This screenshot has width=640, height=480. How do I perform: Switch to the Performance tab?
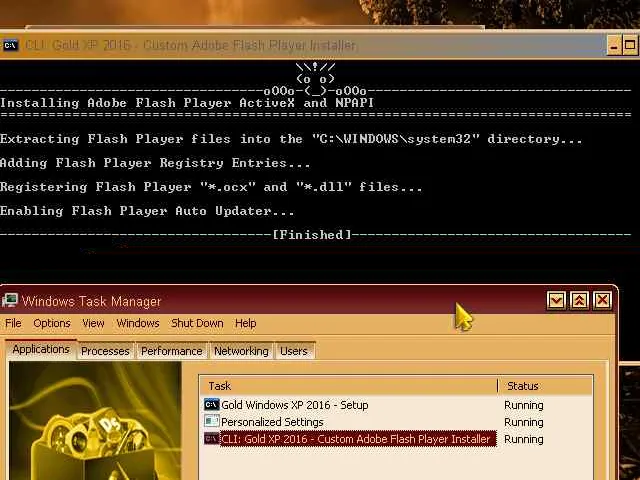tap(171, 351)
